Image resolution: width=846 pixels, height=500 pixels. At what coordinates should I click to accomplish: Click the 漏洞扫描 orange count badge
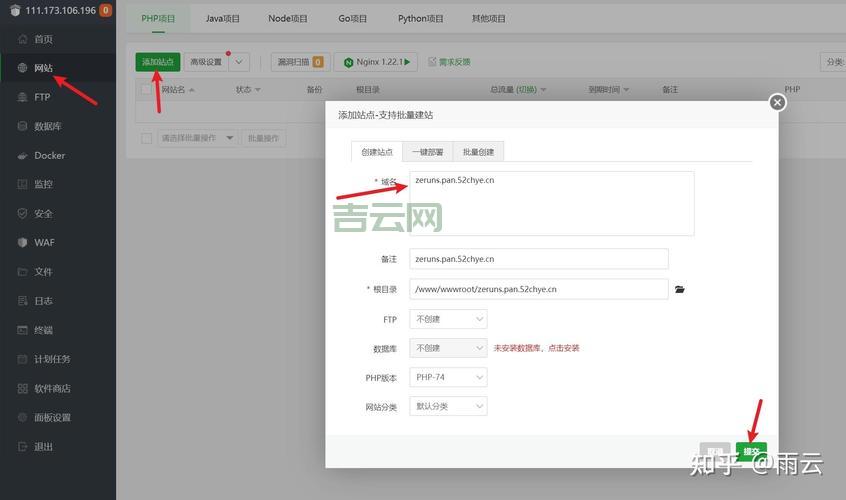(x=318, y=62)
